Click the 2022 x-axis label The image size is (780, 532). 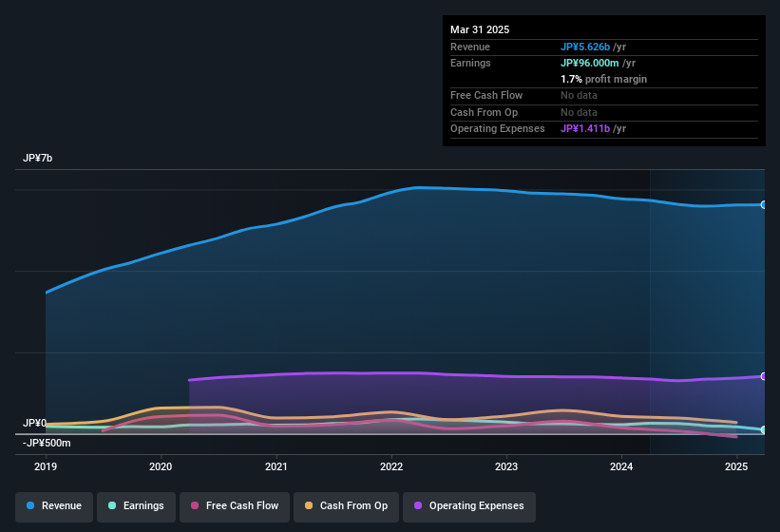point(391,466)
